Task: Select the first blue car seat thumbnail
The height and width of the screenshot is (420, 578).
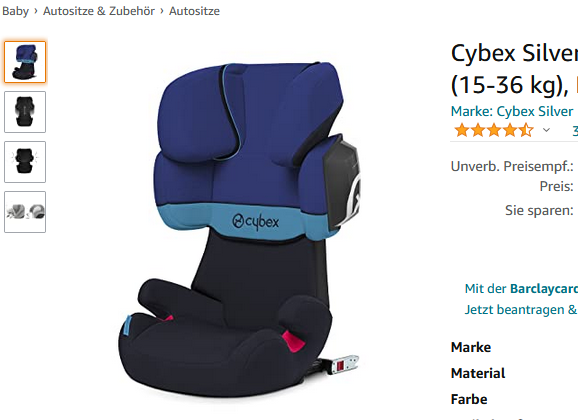Action: click(25, 62)
